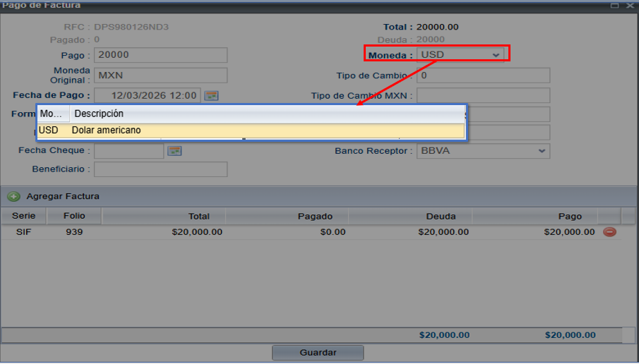This screenshot has height=364, width=639.
Task: Click into the Tipo de Cambio field
Action: click(483, 75)
